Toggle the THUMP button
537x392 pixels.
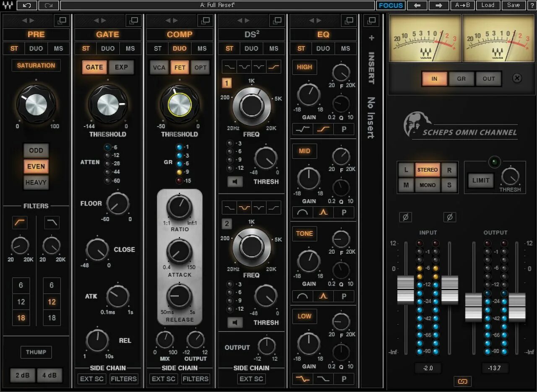[36, 352]
